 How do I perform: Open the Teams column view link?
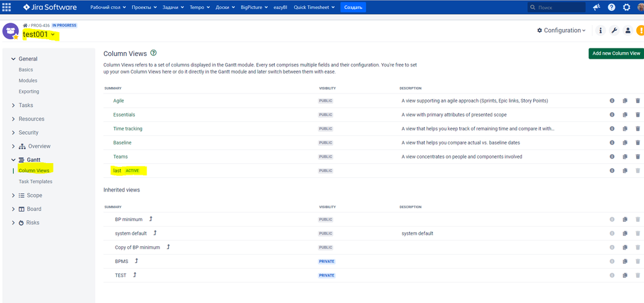point(120,157)
